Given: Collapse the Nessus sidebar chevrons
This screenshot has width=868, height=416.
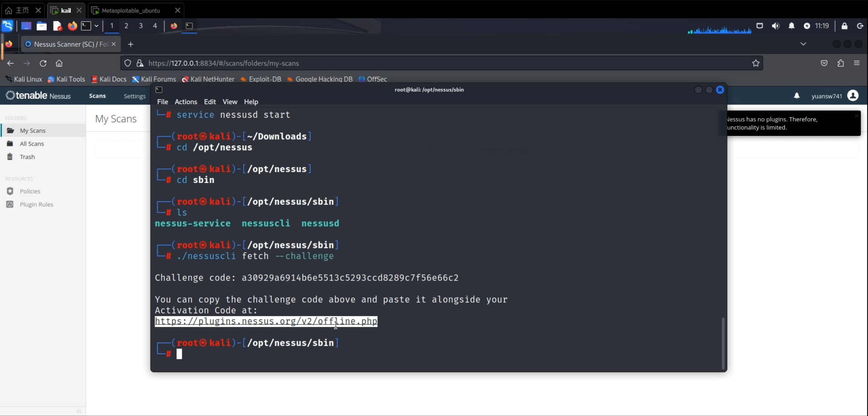Looking at the screenshot, I should pyautogui.click(x=79, y=411).
